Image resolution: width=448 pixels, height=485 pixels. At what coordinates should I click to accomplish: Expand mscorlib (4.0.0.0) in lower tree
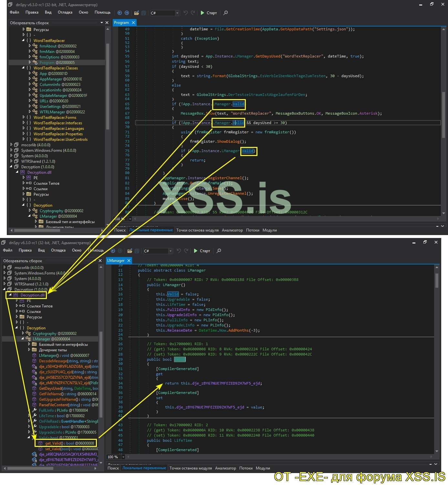(x=5, y=268)
